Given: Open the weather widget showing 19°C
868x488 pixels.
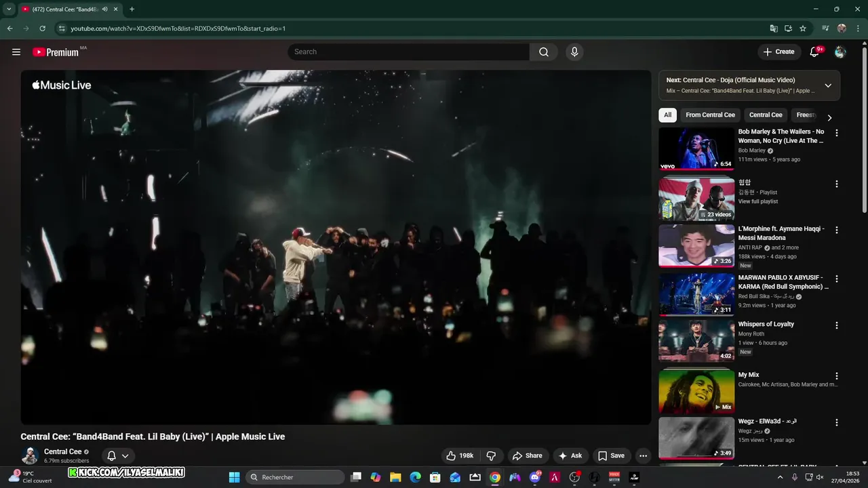Looking at the screenshot, I should click(31, 477).
